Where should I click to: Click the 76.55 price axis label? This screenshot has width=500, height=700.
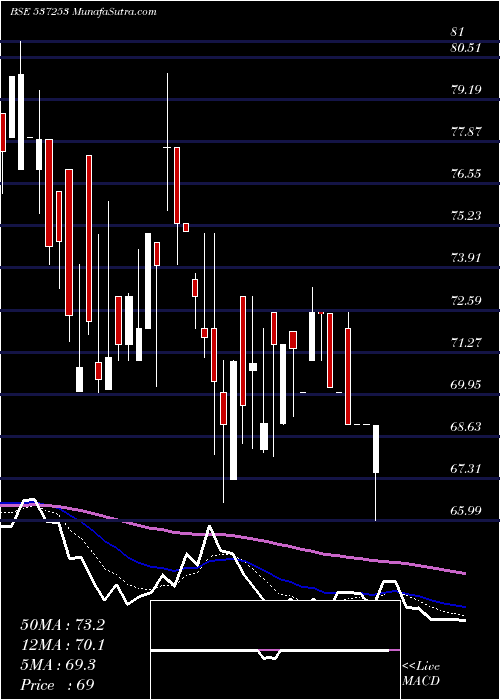point(466,174)
